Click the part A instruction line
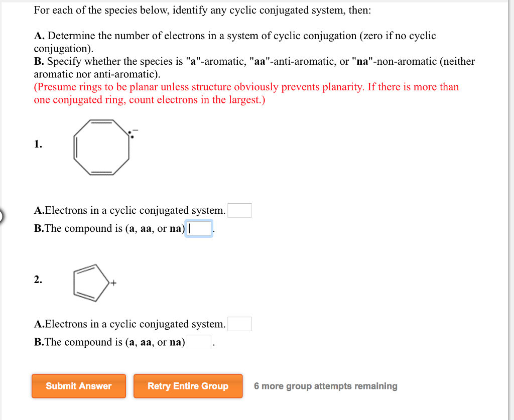The width and height of the screenshot is (514, 420). 234,42
